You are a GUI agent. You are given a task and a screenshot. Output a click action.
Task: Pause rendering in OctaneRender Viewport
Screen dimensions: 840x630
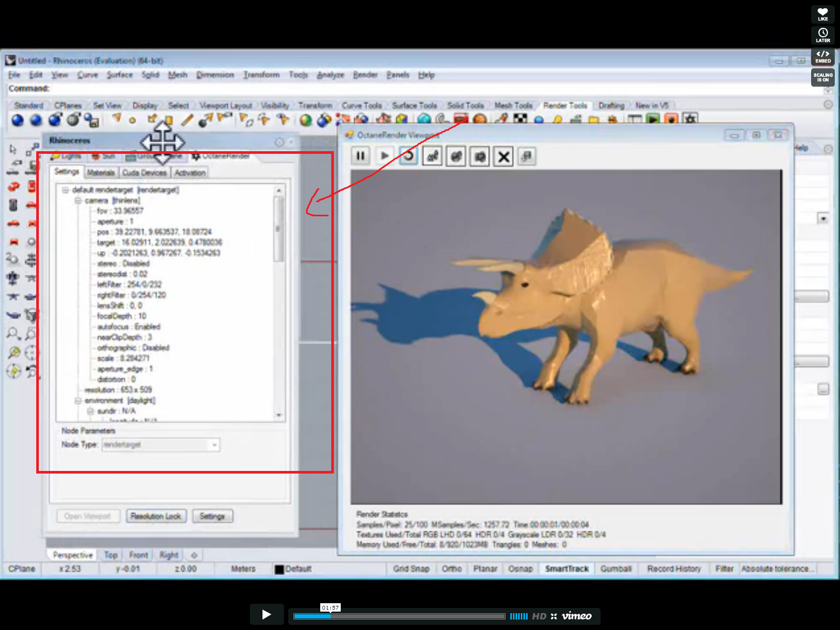click(x=361, y=156)
